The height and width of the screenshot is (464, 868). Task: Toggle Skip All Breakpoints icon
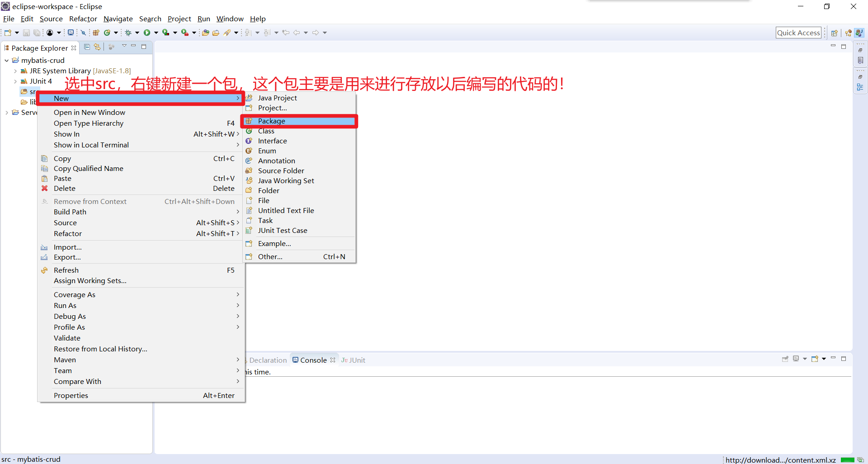(x=83, y=33)
